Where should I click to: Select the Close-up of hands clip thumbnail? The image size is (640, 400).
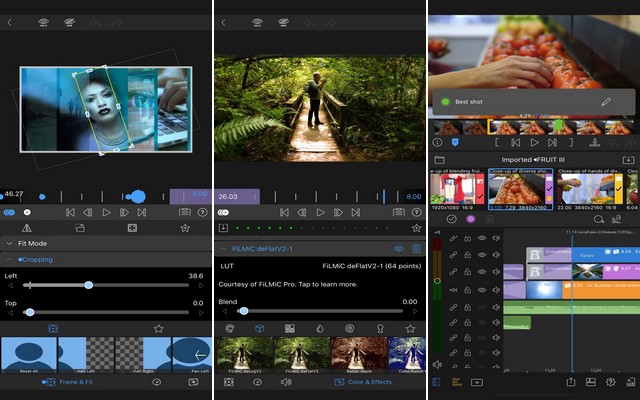click(x=590, y=189)
